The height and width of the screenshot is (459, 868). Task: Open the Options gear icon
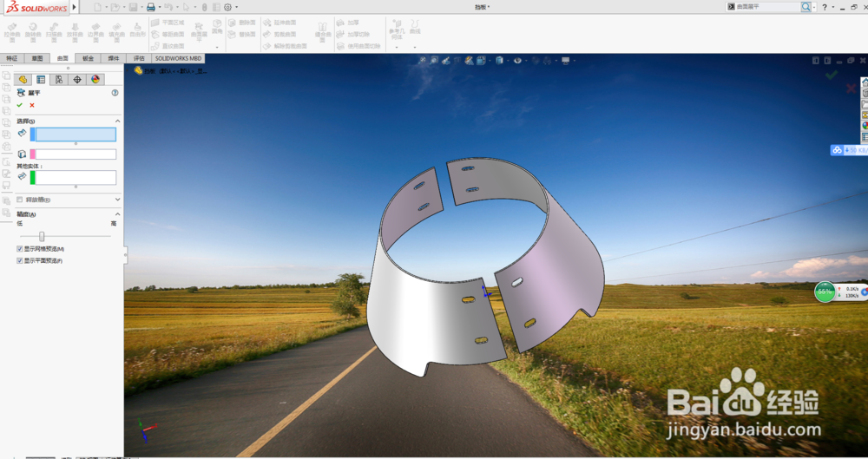[x=227, y=7]
